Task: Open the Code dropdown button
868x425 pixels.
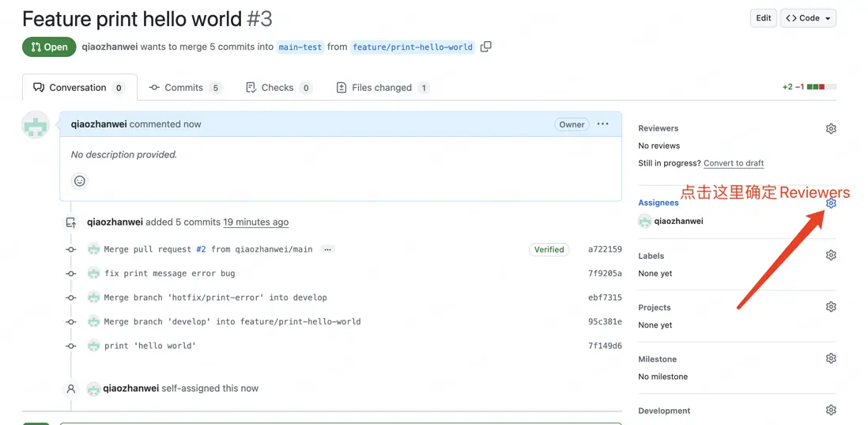Action: [x=808, y=18]
